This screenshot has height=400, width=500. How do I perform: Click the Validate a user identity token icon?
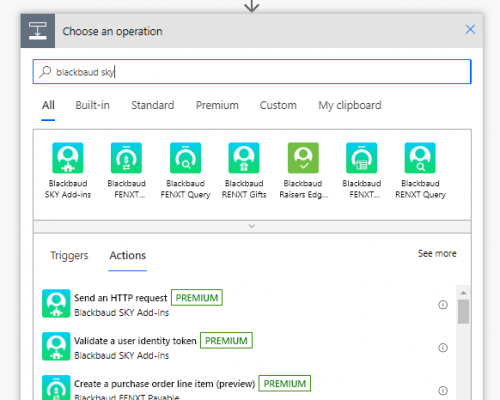click(x=56, y=346)
